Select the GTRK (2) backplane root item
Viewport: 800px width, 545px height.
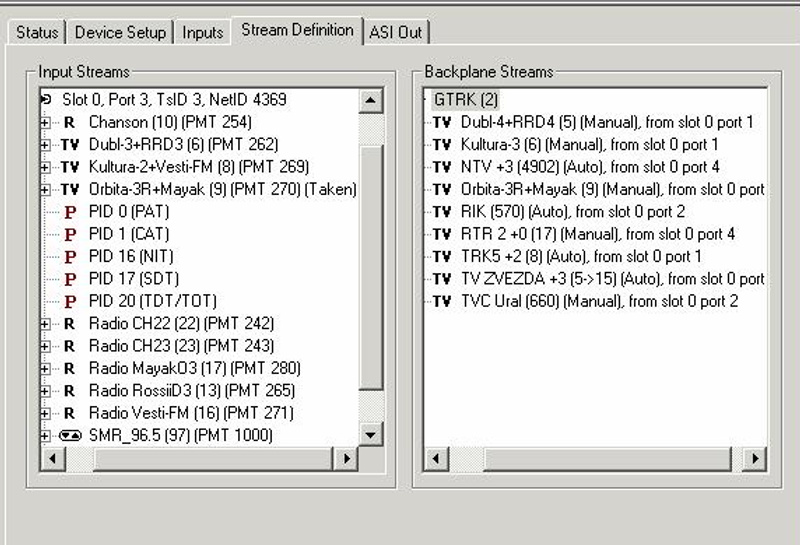point(465,100)
